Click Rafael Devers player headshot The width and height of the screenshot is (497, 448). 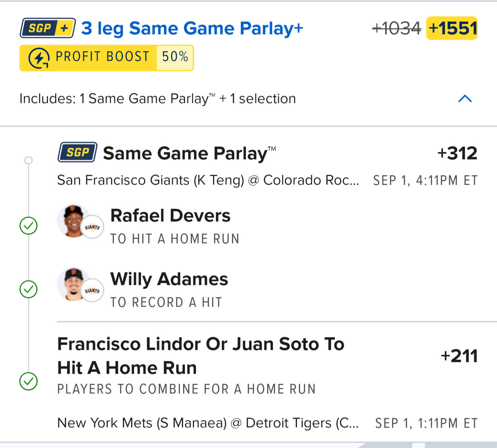(x=73, y=220)
